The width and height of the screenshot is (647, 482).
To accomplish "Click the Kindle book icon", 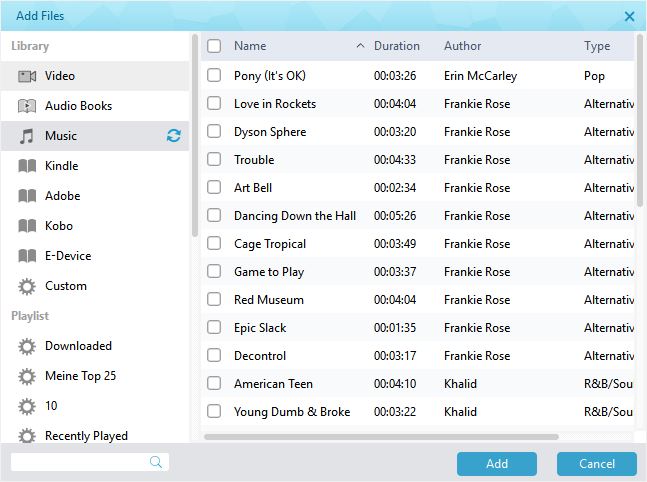I will pyautogui.click(x=27, y=166).
